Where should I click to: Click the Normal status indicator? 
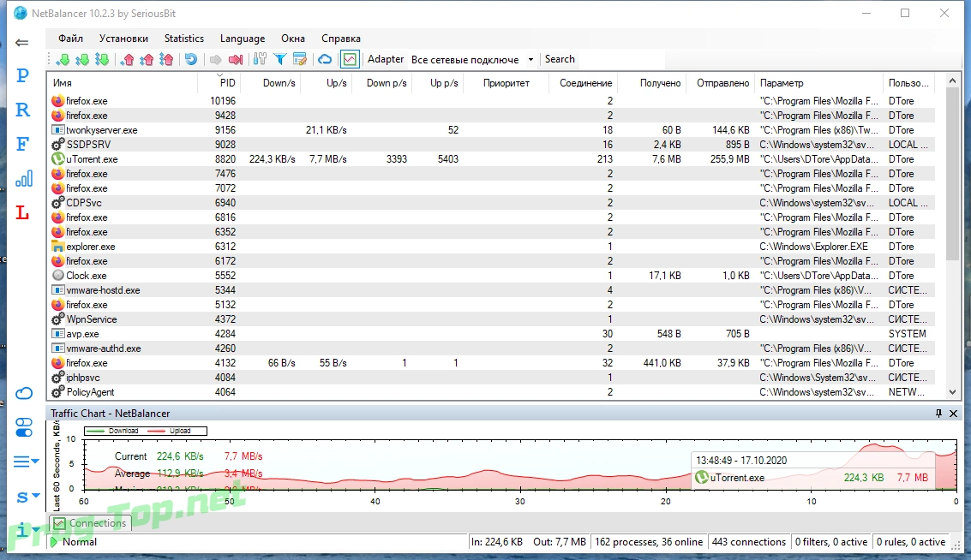coord(73,542)
